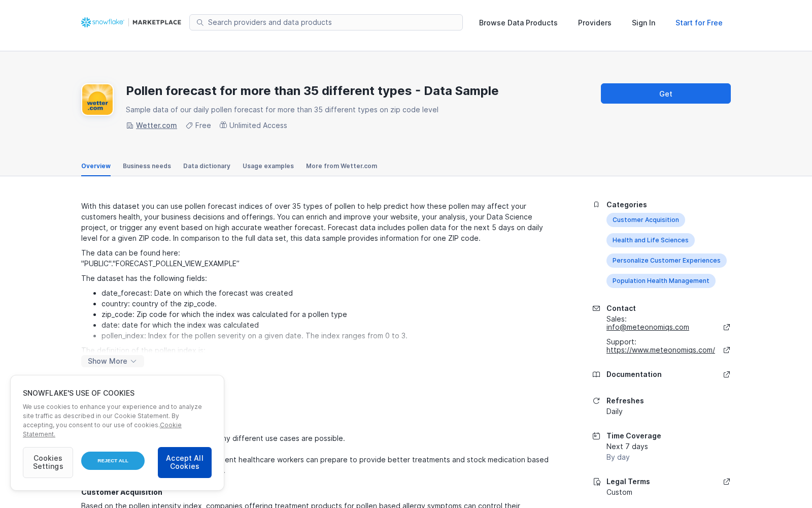Click the Custom legal terms value
The width and height of the screenshot is (812, 508).
pyautogui.click(x=619, y=492)
